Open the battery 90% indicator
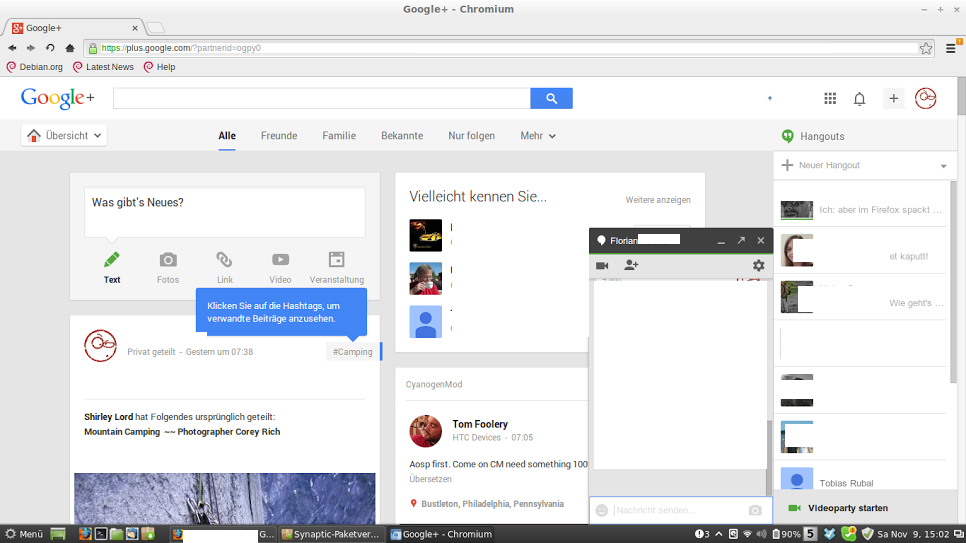966x543 pixels. click(x=786, y=534)
